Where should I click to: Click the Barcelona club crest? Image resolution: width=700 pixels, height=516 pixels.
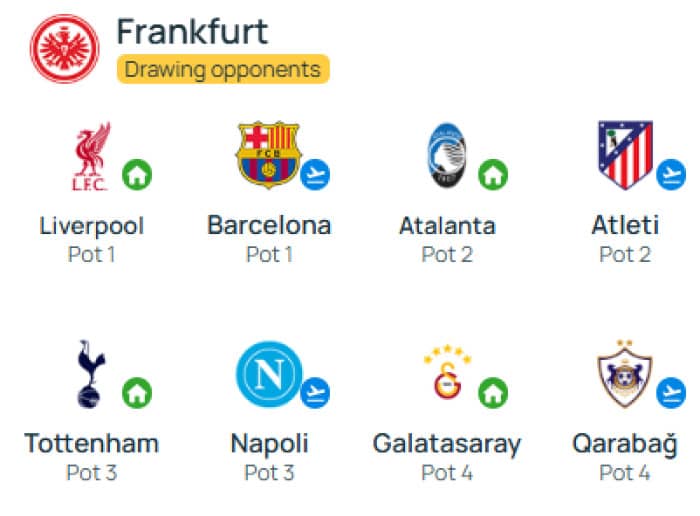pyautogui.click(x=269, y=154)
